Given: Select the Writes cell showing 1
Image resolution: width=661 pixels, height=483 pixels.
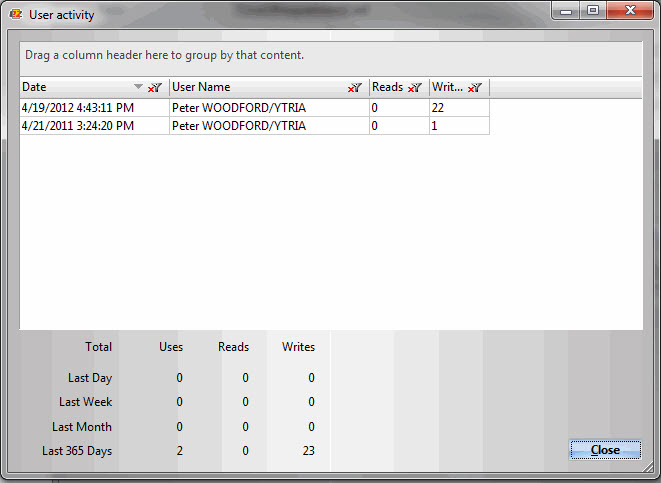Looking at the screenshot, I should [459, 126].
